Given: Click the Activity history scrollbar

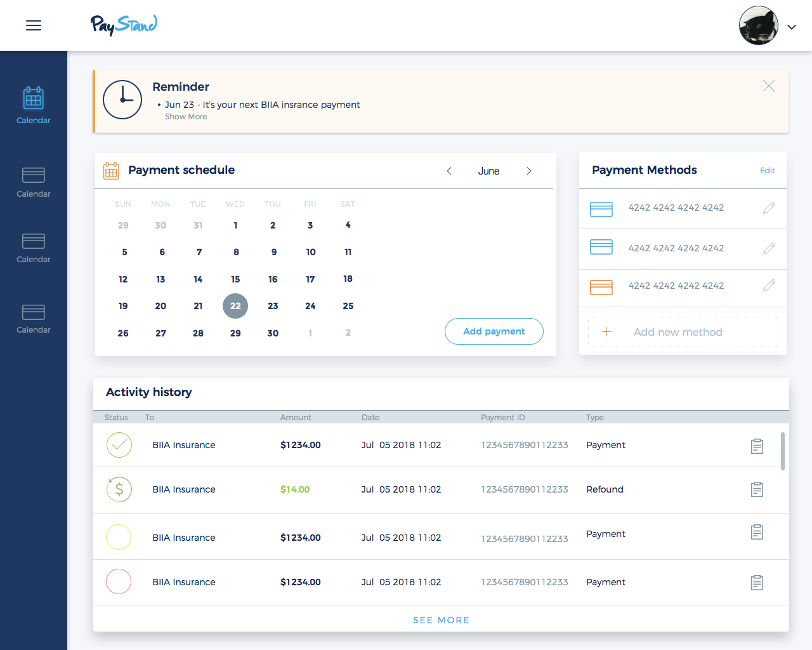Looking at the screenshot, I should [783, 451].
